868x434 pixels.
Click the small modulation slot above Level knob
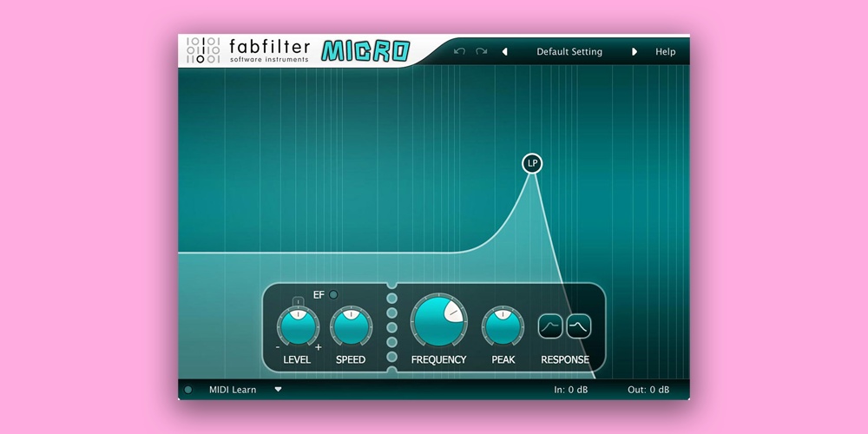coord(298,301)
